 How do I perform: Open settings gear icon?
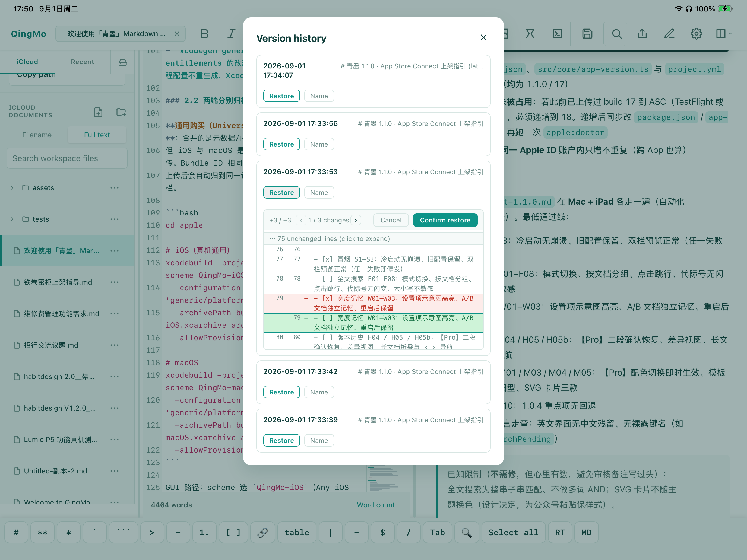(696, 34)
